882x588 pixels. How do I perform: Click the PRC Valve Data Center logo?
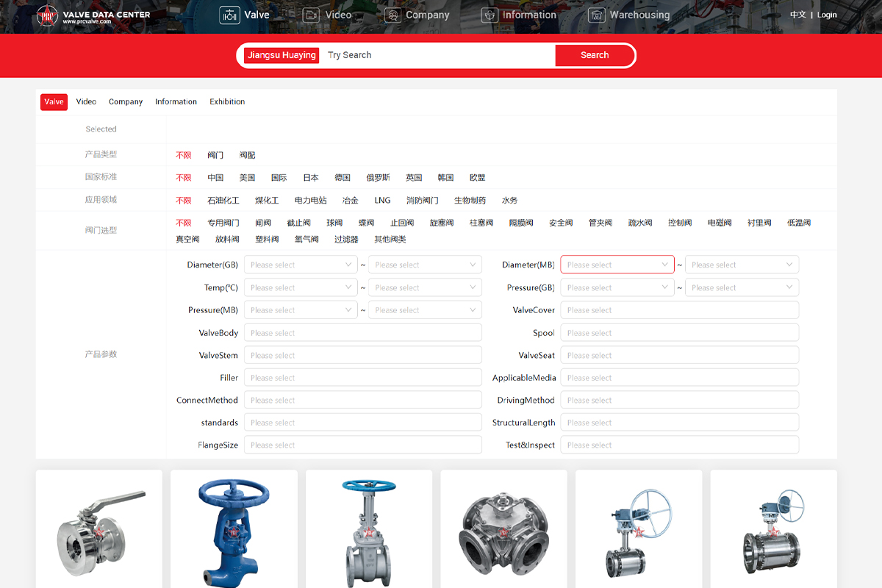pos(93,17)
